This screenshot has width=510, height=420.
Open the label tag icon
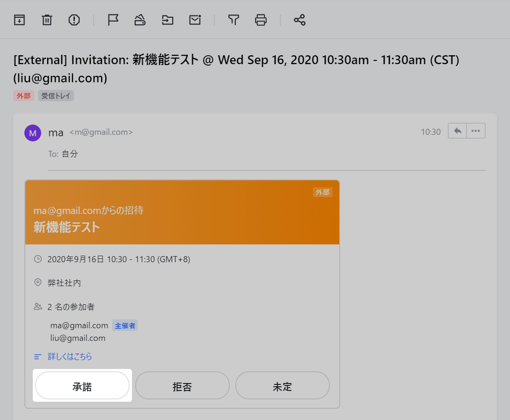[140, 20]
